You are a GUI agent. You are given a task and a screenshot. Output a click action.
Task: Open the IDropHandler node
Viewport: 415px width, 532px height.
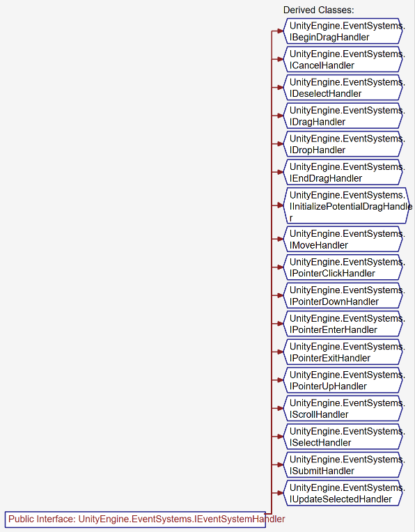click(343, 144)
